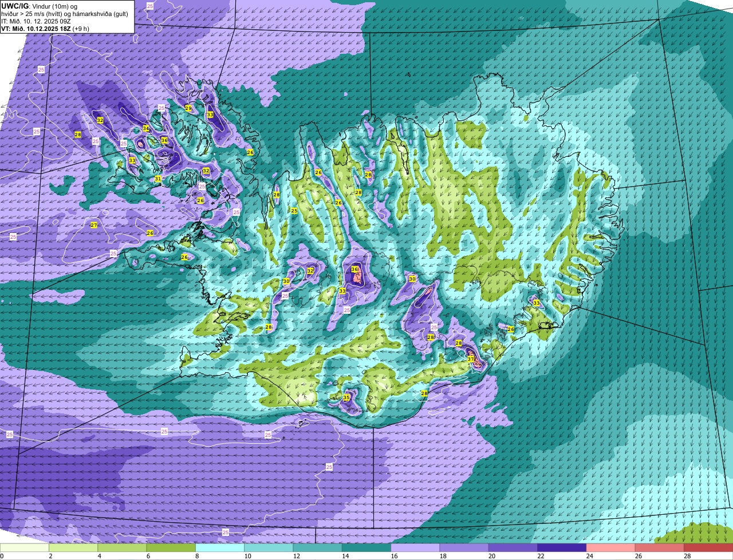Click the 'VT: Mið. 10.12.2025 18Z (+9 h)' line

44,27
